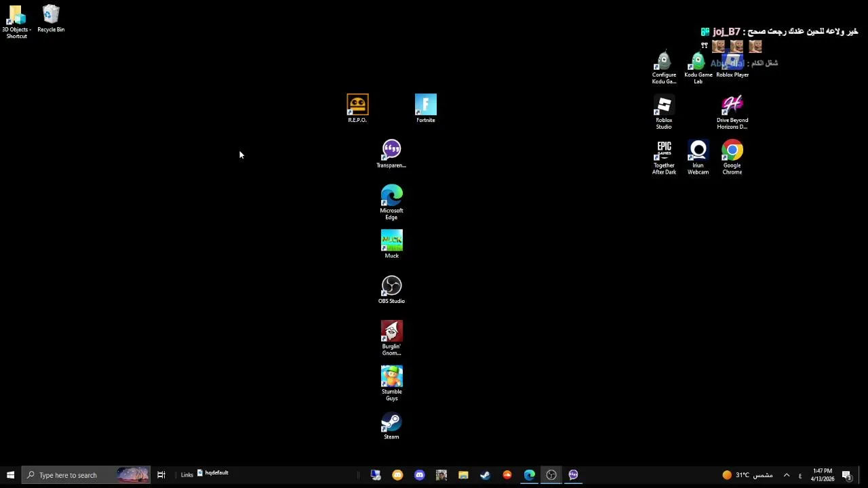Open the purple chat bubble app on the taskbar

tap(573, 475)
